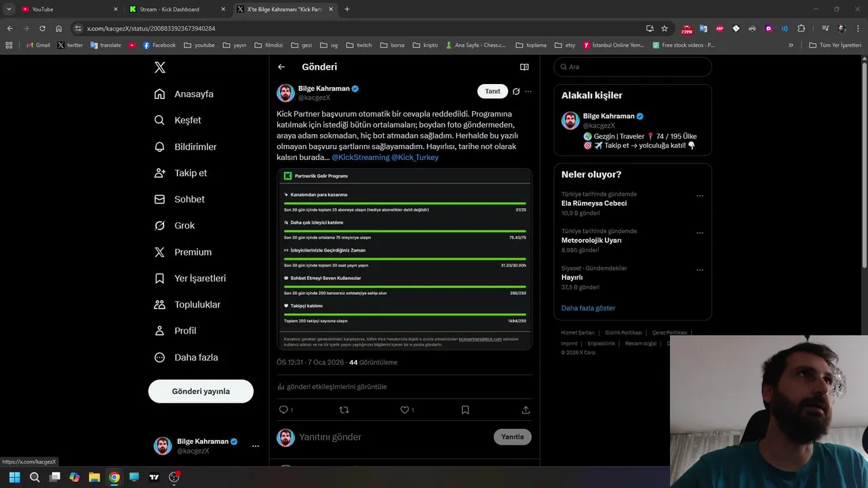This screenshot has width=868, height=488.
Task: Click the address bar URL
Action: coord(151,28)
